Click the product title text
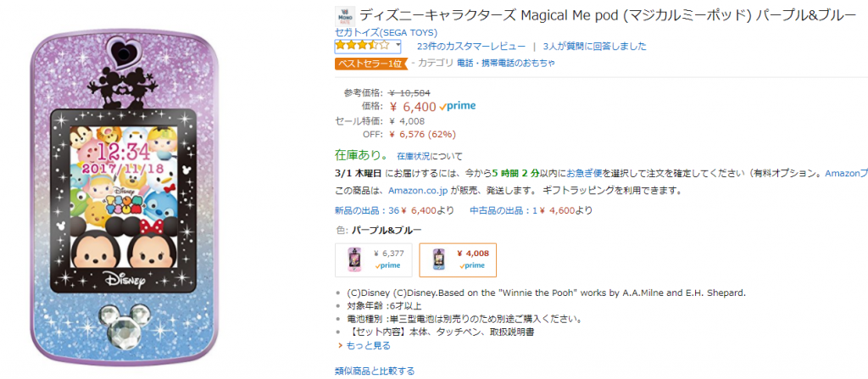The width and height of the screenshot is (868, 379). [x=602, y=15]
